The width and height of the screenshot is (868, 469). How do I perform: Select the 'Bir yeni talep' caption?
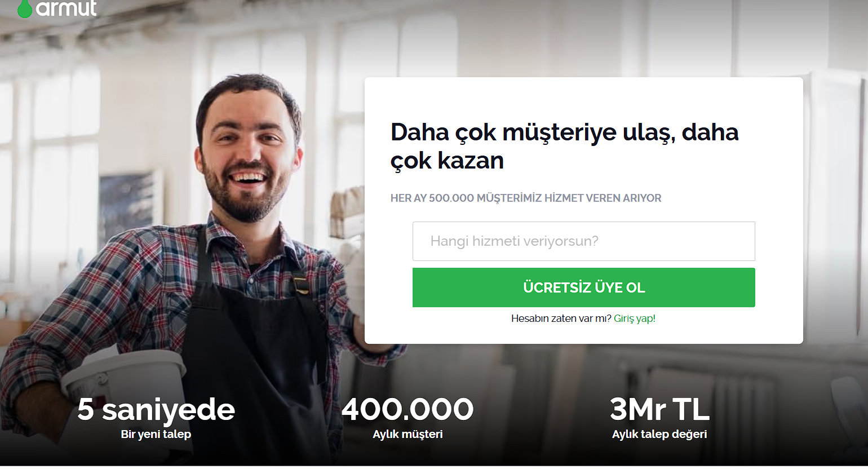tap(156, 434)
